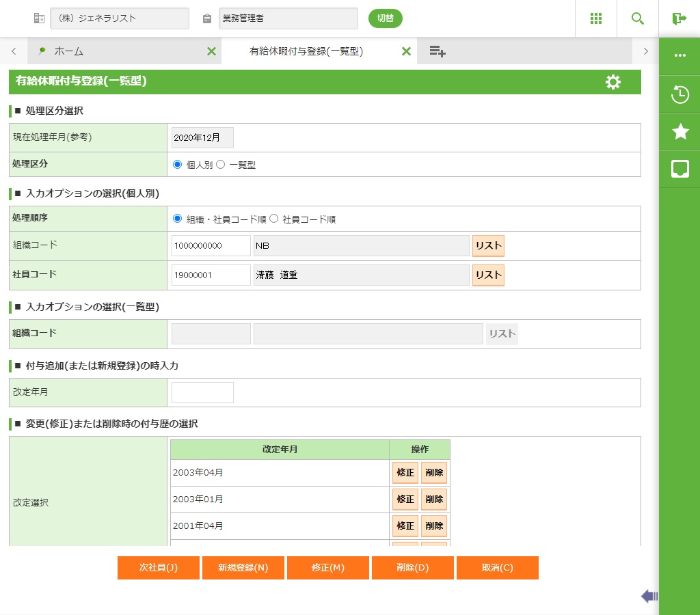Open the inbox tray icon in sidebar

(680, 169)
